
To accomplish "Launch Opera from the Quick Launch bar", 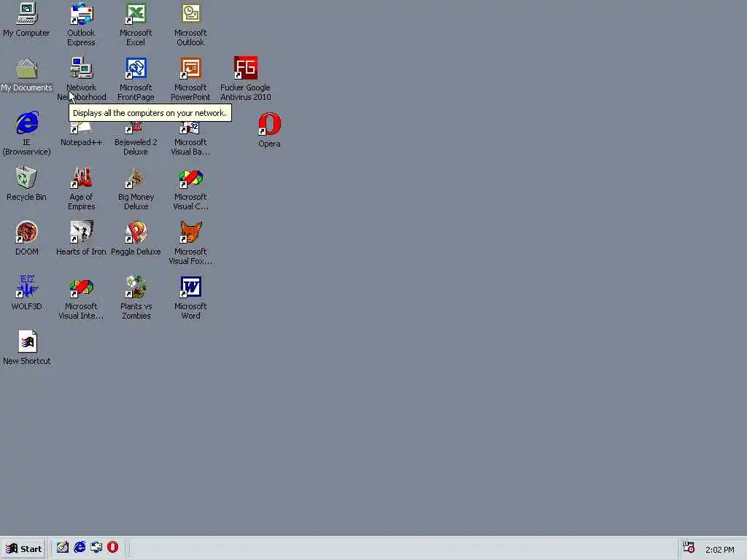I will click(x=113, y=547).
